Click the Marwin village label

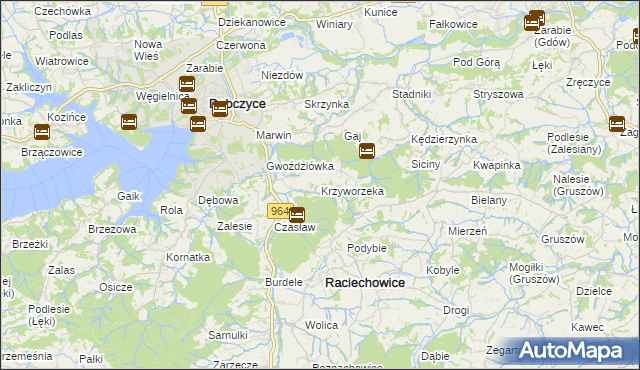(x=273, y=135)
